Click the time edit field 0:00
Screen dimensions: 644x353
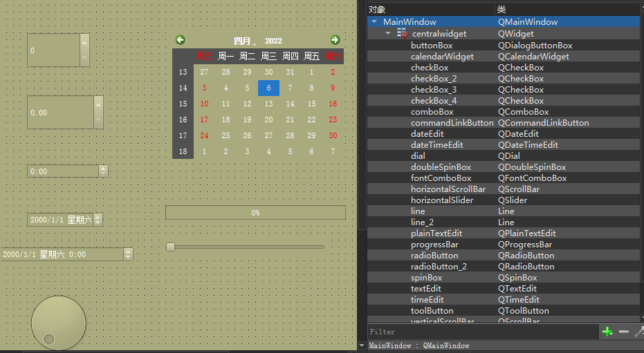coord(63,171)
